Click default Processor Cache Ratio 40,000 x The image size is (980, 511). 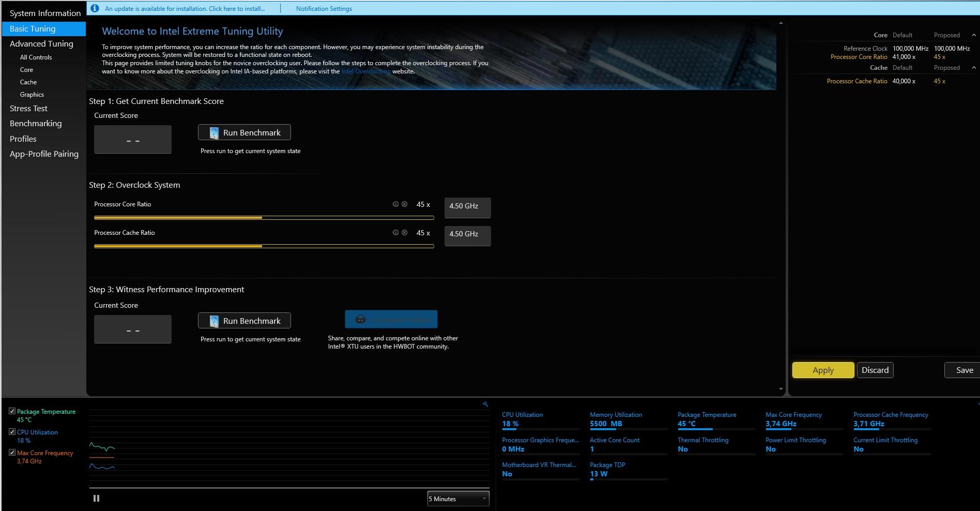click(904, 81)
